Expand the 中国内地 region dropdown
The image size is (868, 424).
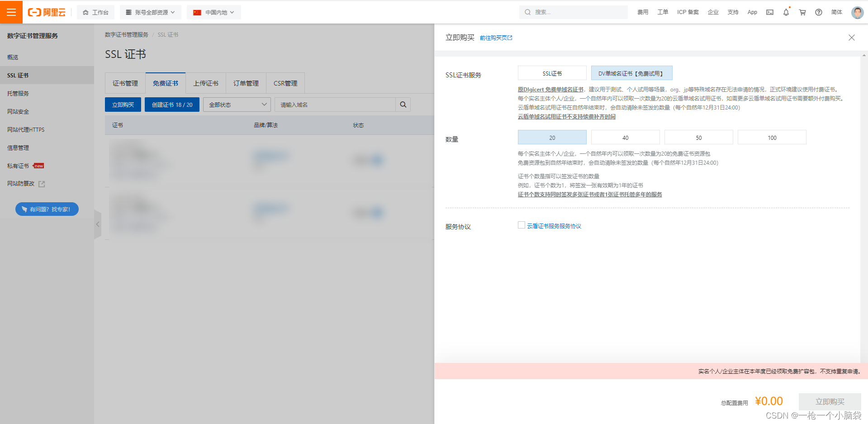(x=213, y=12)
